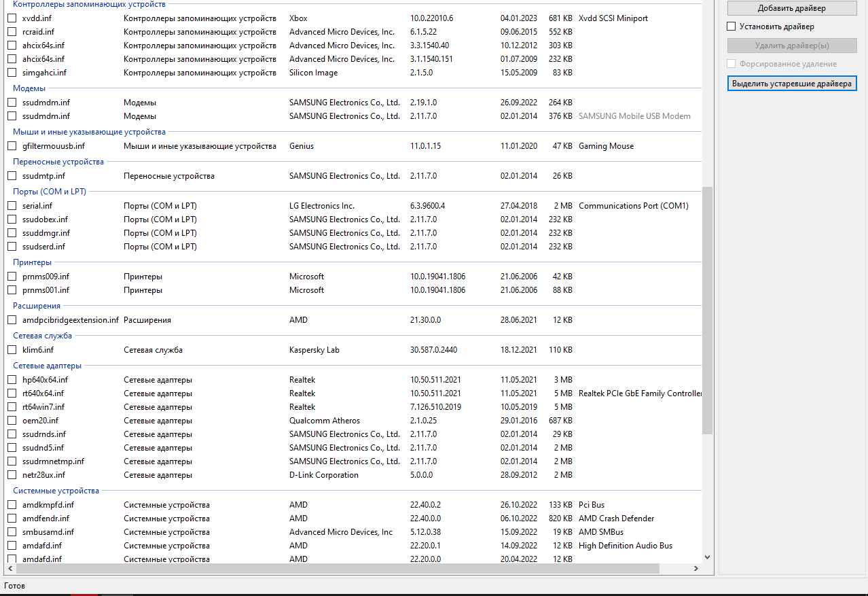868x596 pixels.
Task: Click the Удалить драйвер(ы) button
Action: (x=791, y=46)
